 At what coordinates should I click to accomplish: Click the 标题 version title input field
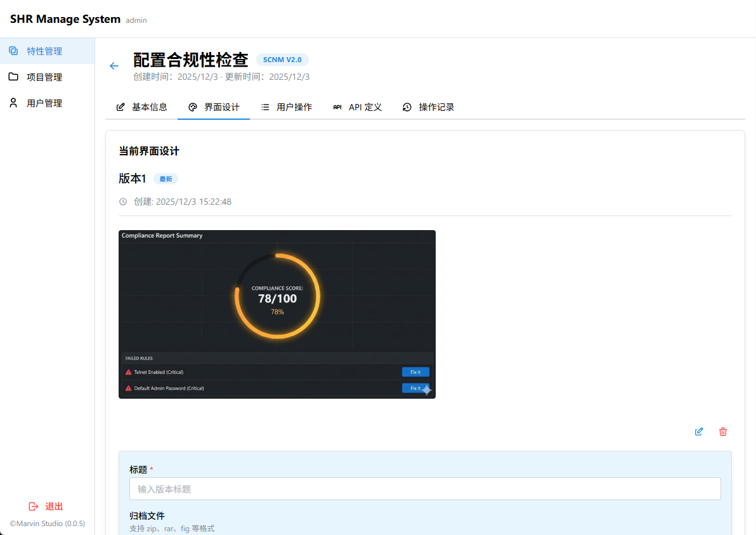[425, 489]
